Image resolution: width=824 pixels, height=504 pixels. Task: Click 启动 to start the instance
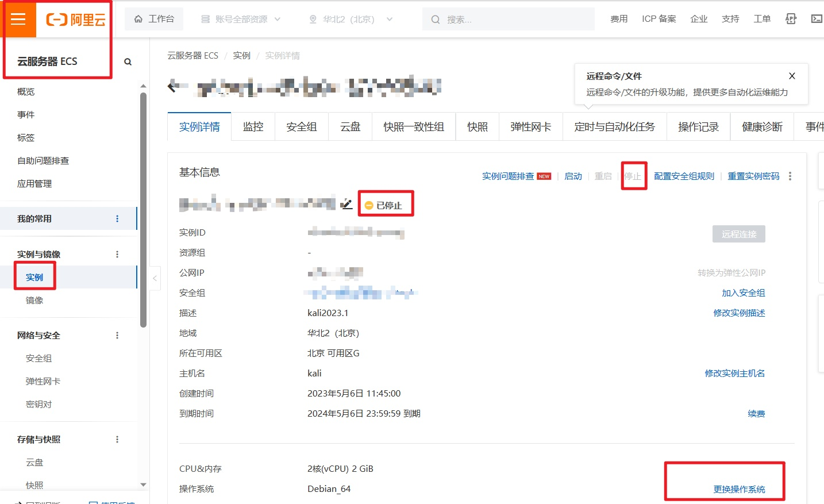coord(573,176)
